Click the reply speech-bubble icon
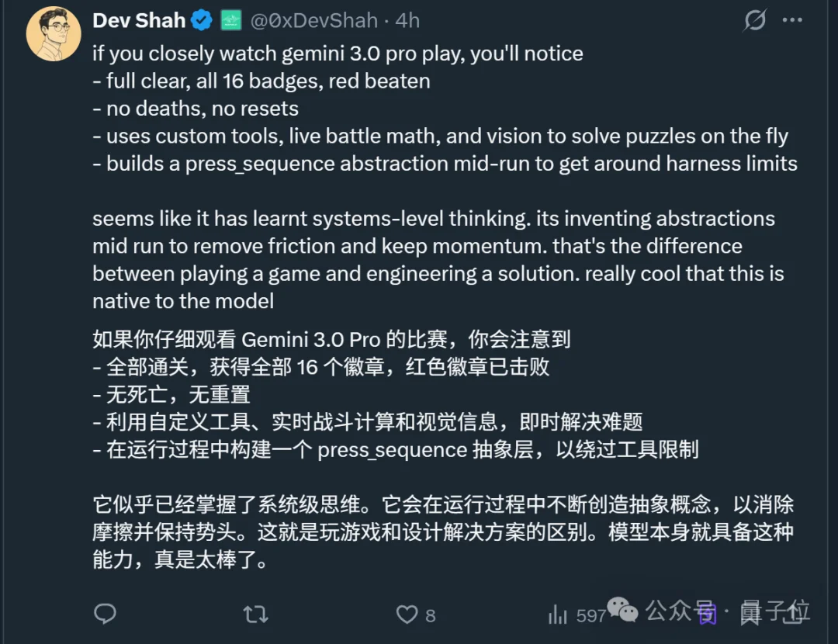 pyautogui.click(x=105, y=614)
